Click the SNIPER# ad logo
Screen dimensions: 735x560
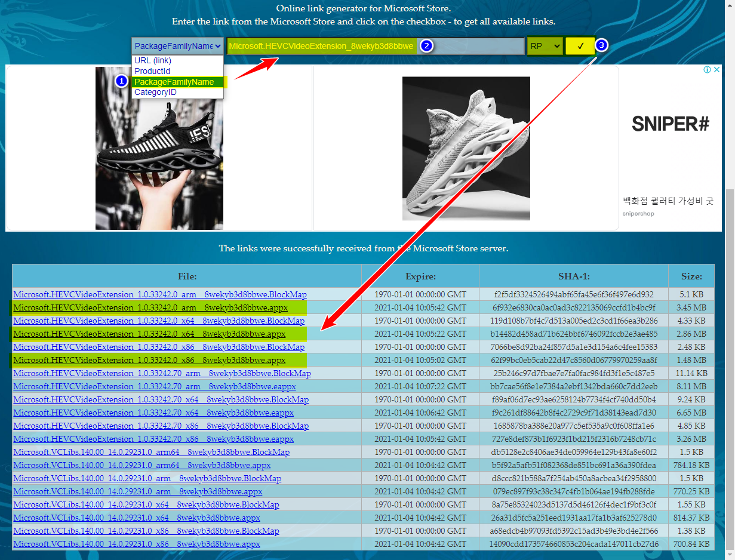pos(670,124)
